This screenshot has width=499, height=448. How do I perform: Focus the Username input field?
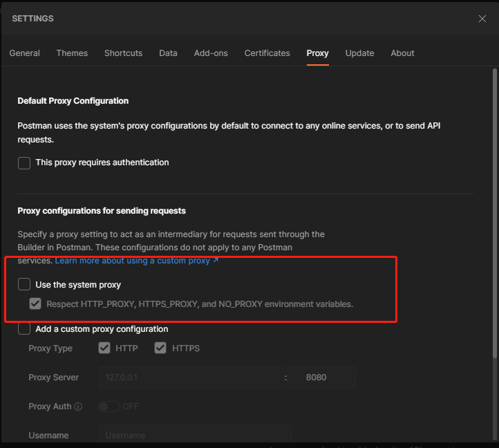point(195,435)
